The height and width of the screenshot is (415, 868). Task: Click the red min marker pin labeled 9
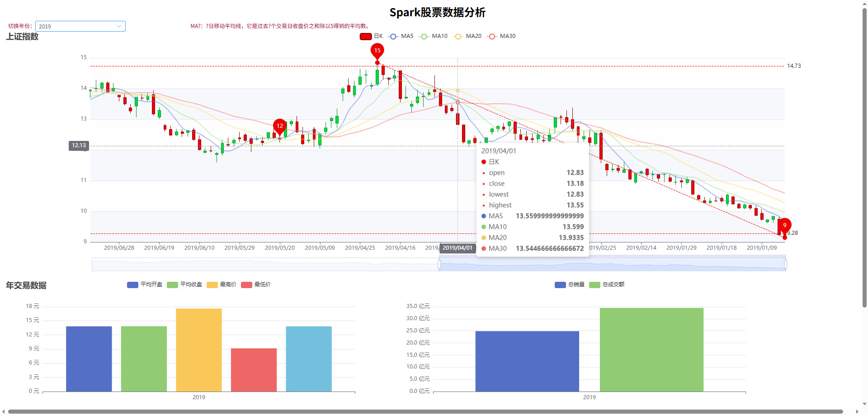pyautogui.click(x=785, y=226)
